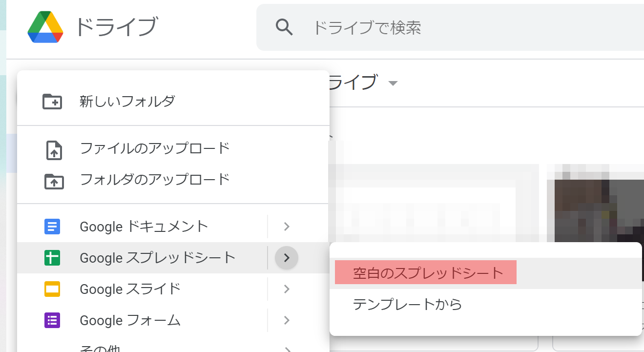Expand Google ドキュメント submenu arrow
The image size is (644, 352).
[287, 227]
